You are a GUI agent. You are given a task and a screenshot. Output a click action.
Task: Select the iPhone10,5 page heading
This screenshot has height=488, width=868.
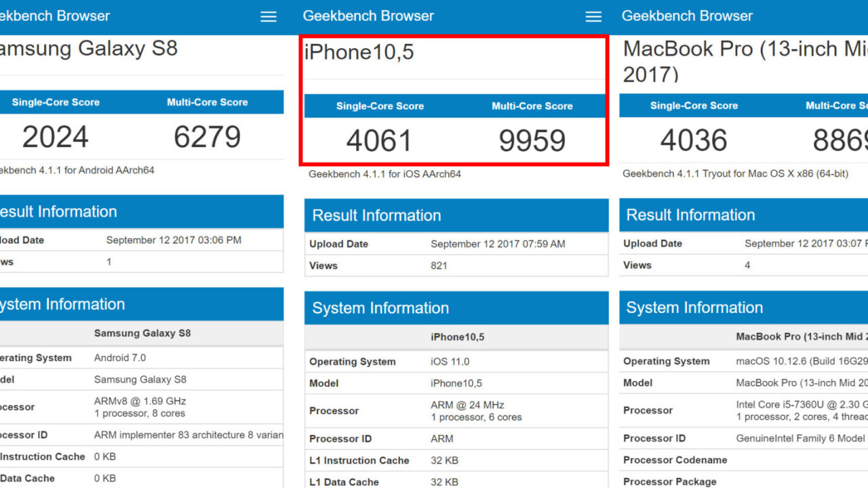point(359,52)
